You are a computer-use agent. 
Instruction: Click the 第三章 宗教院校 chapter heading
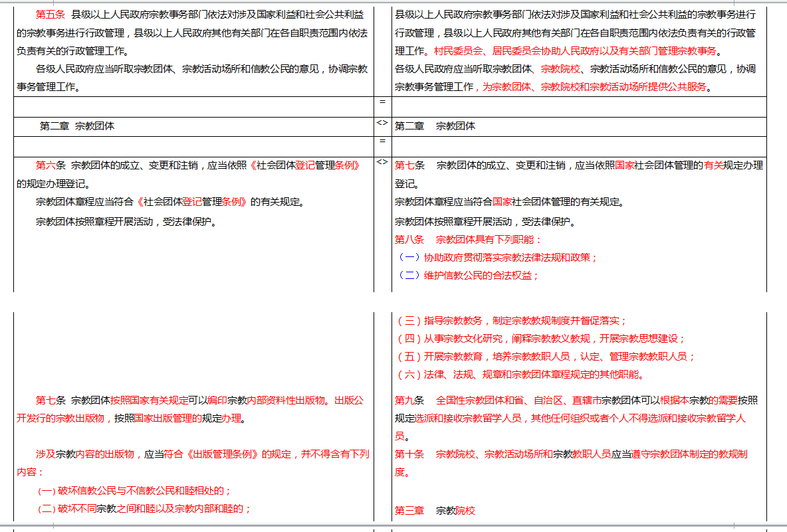(x=435, y=511)
